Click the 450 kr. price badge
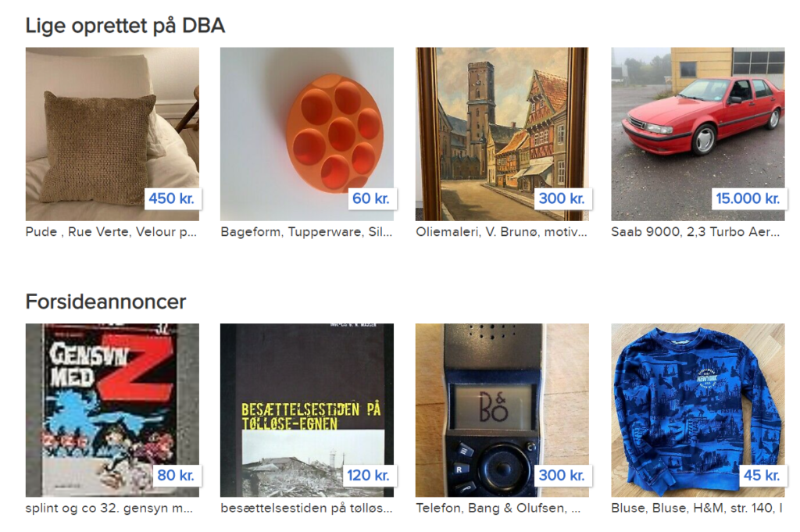800x532 pixels. pyautogui.click(x=171, y=198)
